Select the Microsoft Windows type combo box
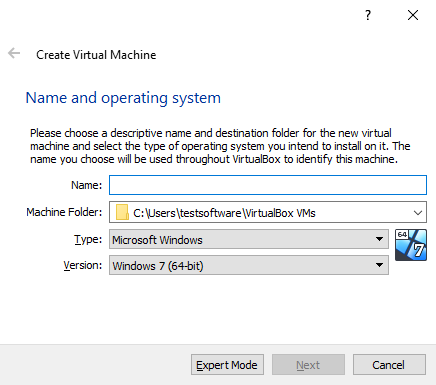This screenshot has width=436, height=385. (x=249, y=239)
